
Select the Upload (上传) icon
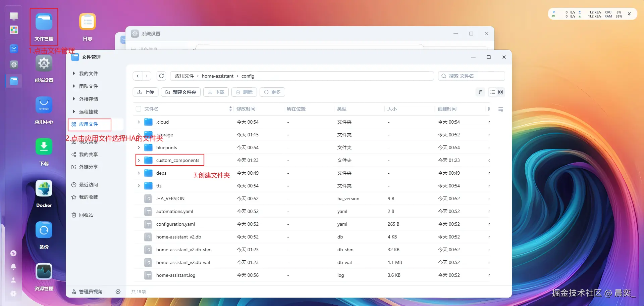tap(140, 92)
